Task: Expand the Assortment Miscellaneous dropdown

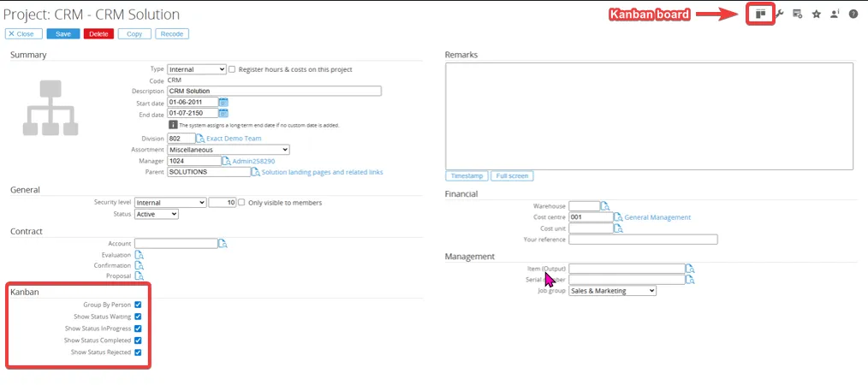Action: [228, 150]
